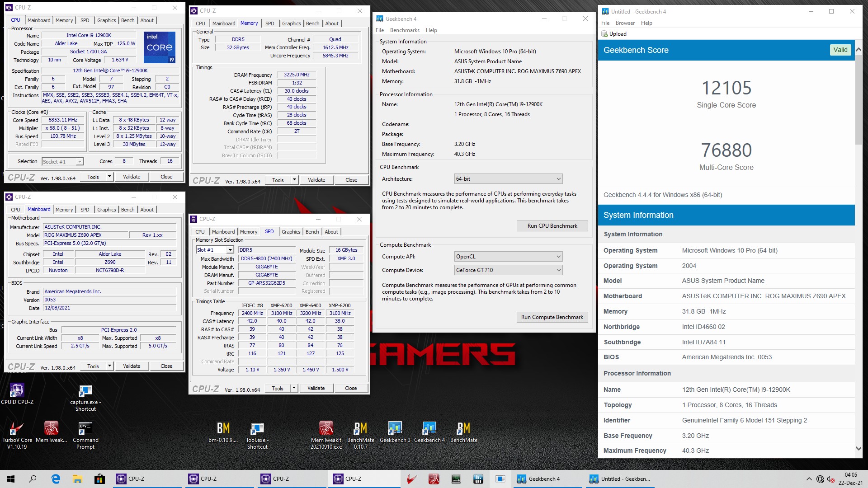Click Validate in CPU-Z CPU window
Screen dimensions: 868x488
coord(132,177)
